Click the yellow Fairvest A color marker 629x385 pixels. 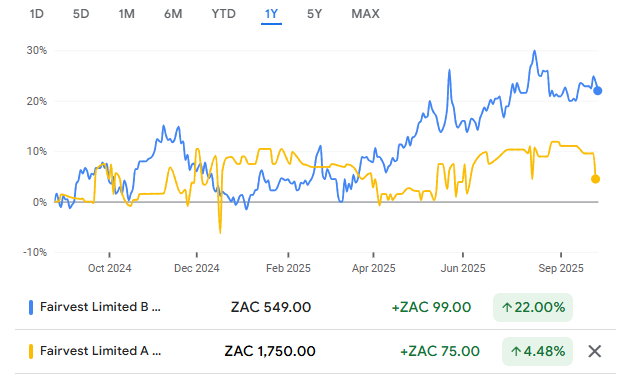click(x=31, y=352)
